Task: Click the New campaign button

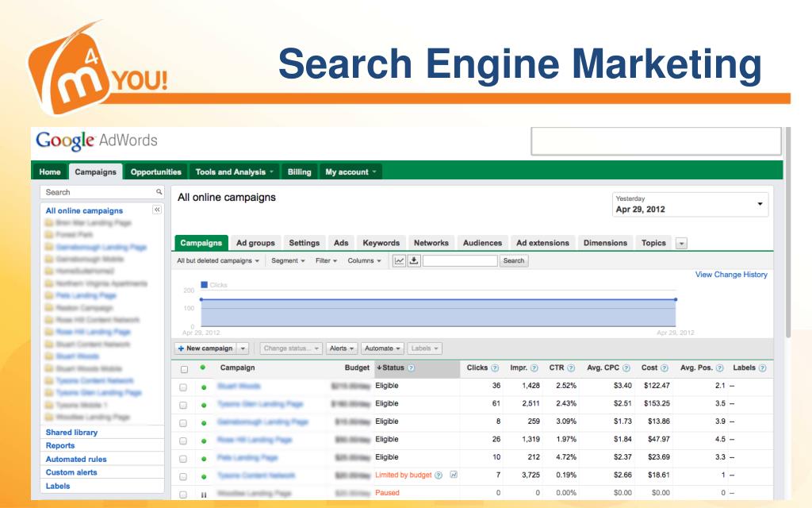Action: [x=205, y=348]
